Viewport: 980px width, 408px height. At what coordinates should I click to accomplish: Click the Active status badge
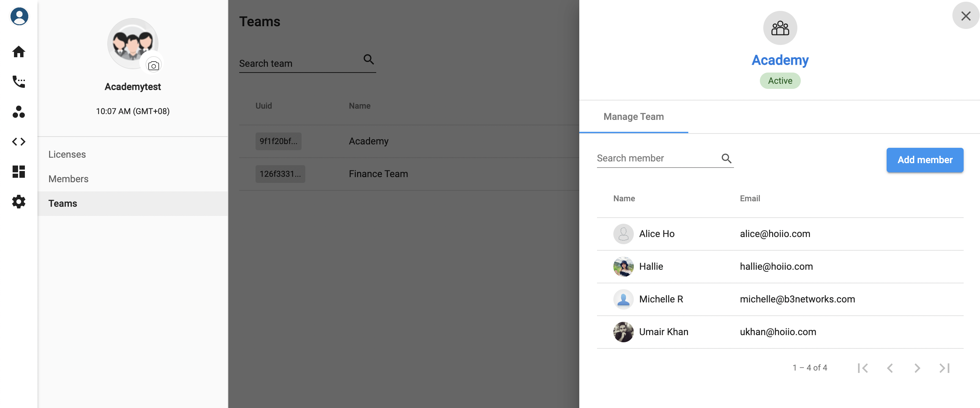point(780,81)
